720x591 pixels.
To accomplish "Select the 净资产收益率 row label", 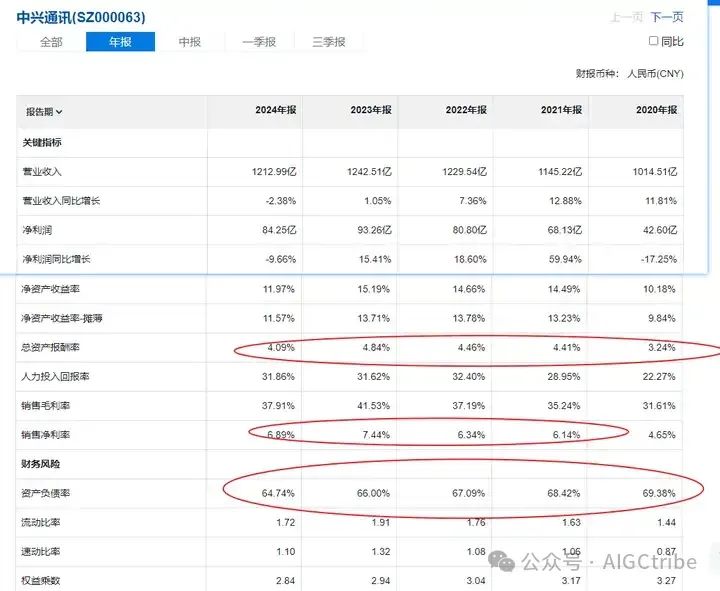I will 50,289.
